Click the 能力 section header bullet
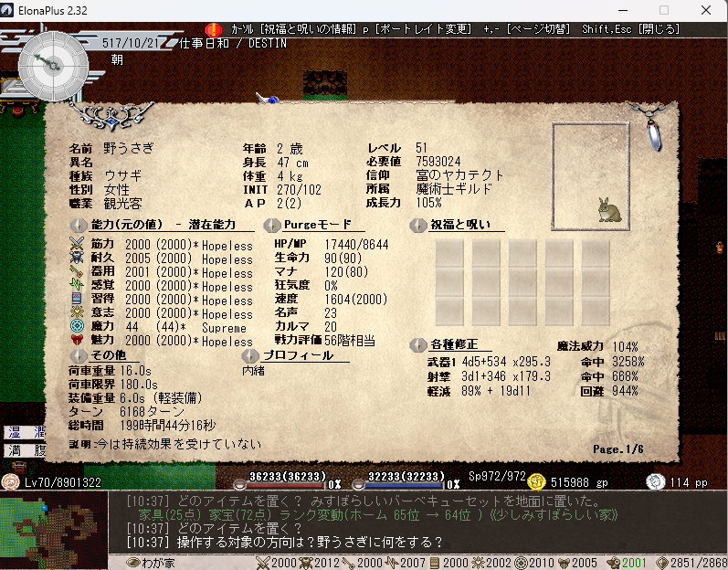The image size is (728, 570). point(79,225)
